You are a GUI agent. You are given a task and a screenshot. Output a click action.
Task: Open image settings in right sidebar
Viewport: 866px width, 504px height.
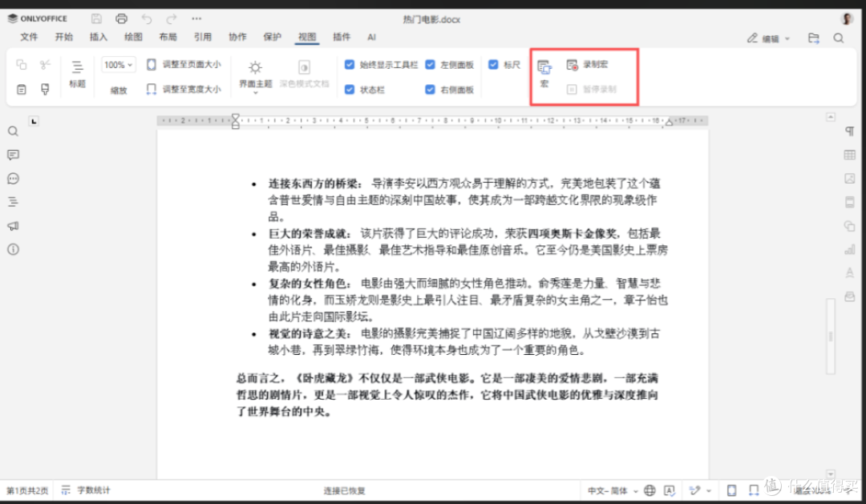[x=849, y=179]
